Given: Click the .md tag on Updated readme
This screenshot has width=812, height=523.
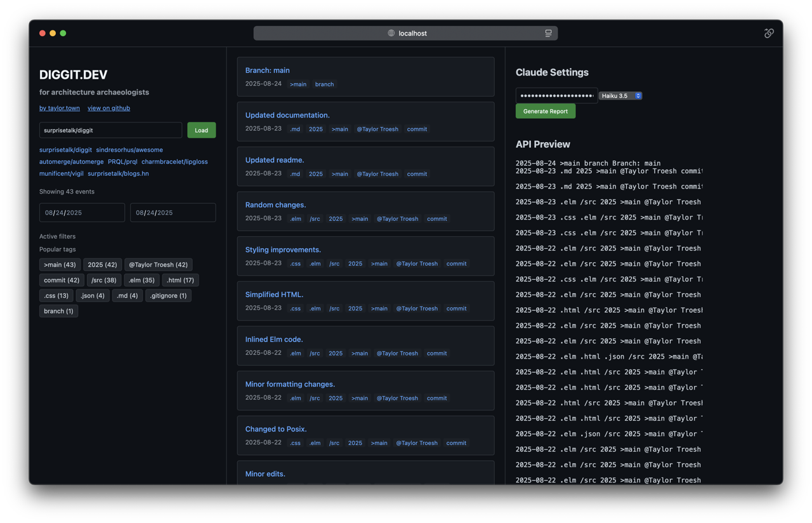Looking at the screenshot, I should coord(295,174).
